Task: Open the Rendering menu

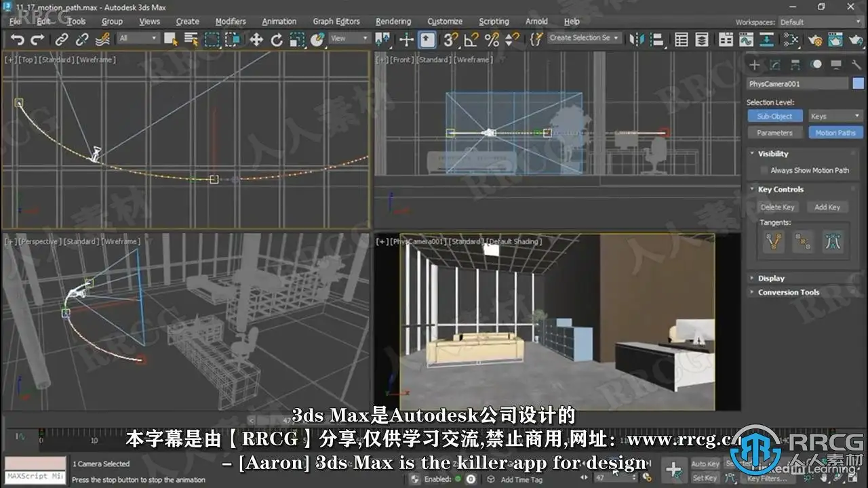Action: point(393,22)
